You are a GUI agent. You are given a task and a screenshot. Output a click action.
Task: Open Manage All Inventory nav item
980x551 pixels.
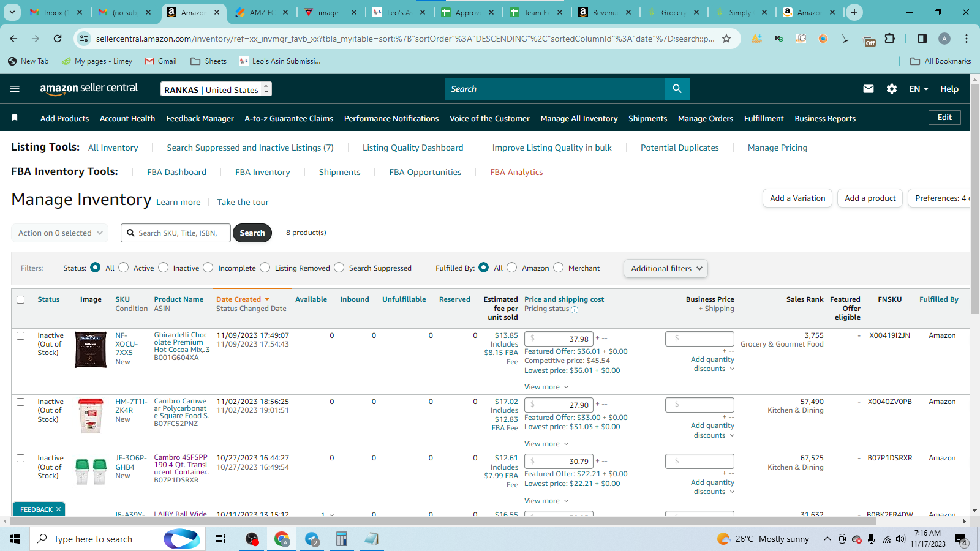(x=579, y=118)
